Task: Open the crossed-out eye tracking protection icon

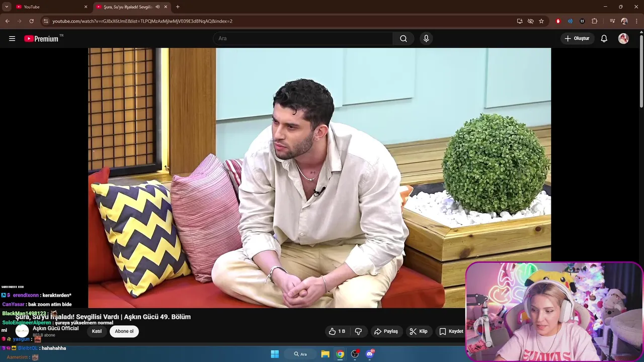Action: tap(530, 21)
